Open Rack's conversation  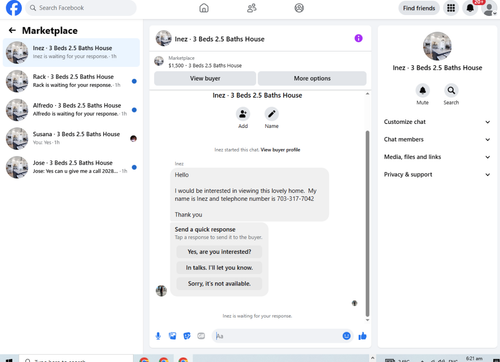[x=71, y=81]
